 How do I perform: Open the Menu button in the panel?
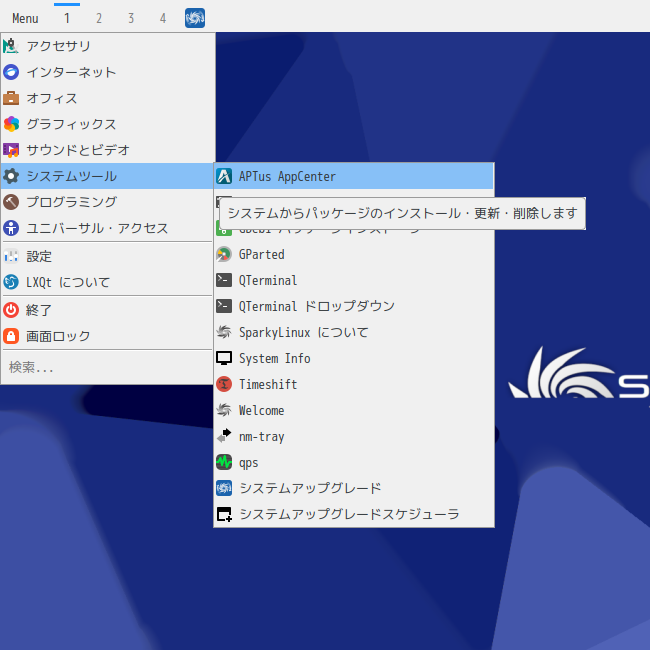tap(25, 18)
